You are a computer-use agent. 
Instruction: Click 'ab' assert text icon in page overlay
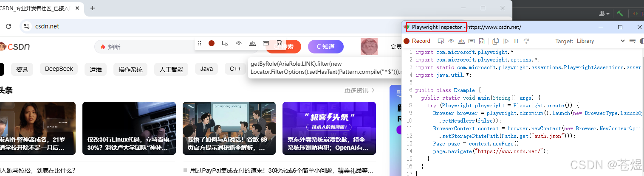252,43
